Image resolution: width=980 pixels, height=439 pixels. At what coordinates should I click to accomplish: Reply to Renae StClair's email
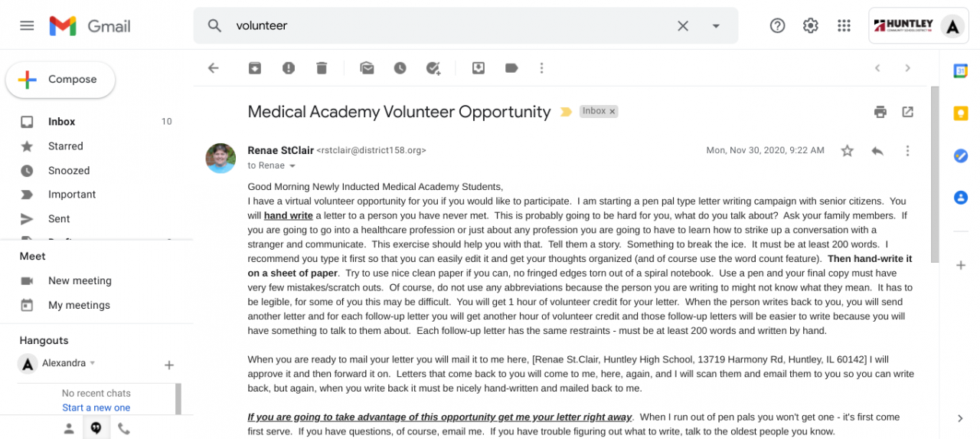tap(877, 151)
